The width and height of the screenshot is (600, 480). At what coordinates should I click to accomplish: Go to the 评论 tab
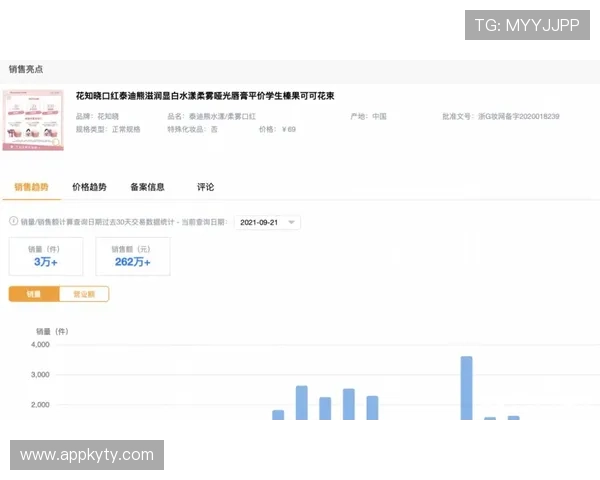[x=205, y=187]
